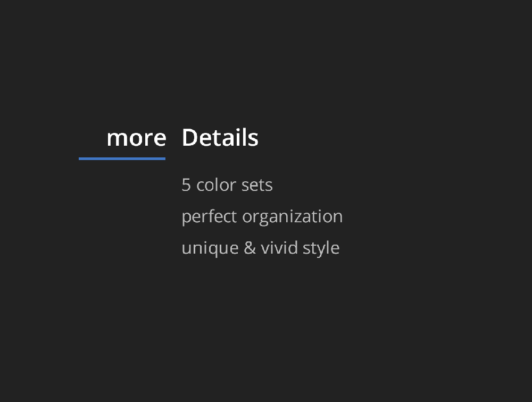The image size is (532, 402).
Task: Click the "more" heading text
Action: pyautogui.click(x=136, y=138)
